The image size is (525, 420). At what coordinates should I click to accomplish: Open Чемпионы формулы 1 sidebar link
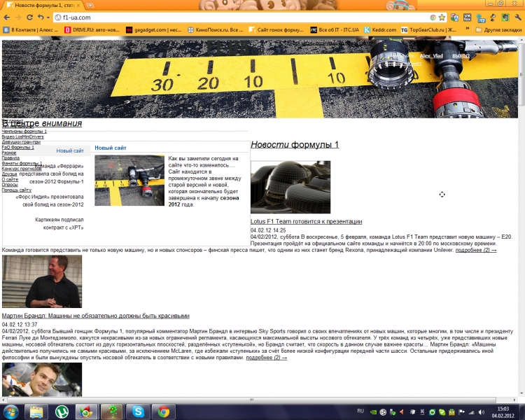tap(24, 132)
